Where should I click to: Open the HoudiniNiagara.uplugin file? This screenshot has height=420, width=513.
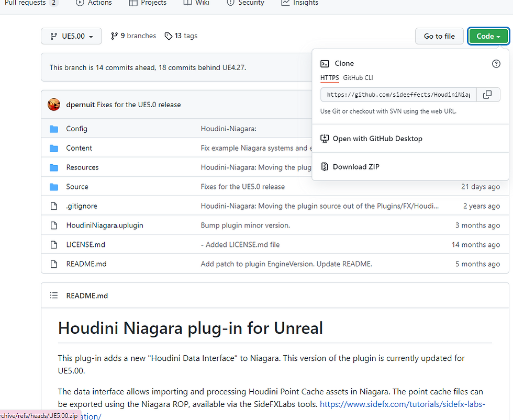[105, 225]
